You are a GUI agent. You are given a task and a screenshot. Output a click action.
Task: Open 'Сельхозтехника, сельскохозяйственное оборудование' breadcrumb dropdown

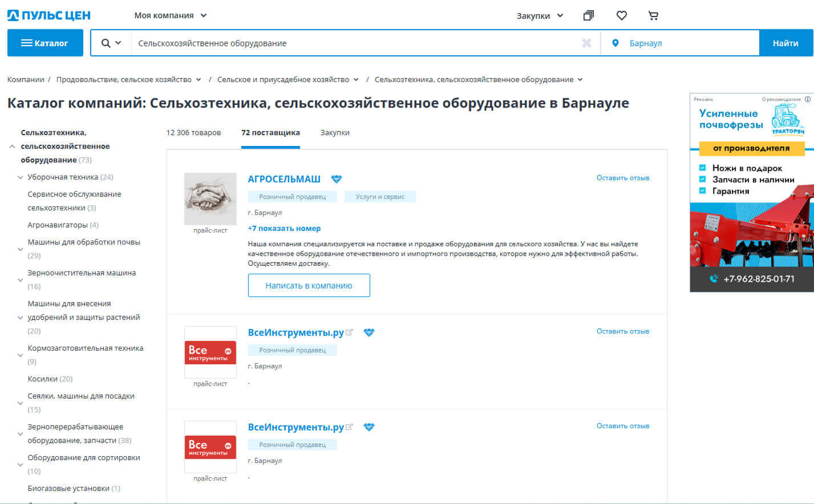tap(580, 80)
